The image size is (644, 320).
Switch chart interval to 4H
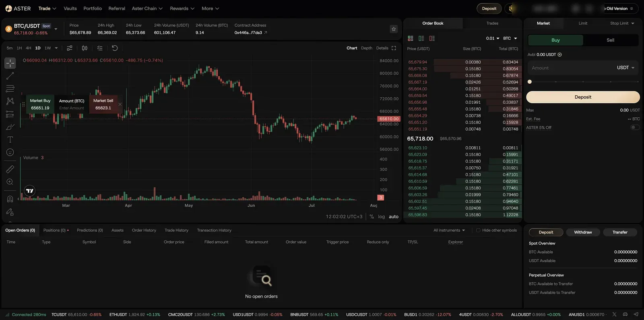click(x=28, y=48)
